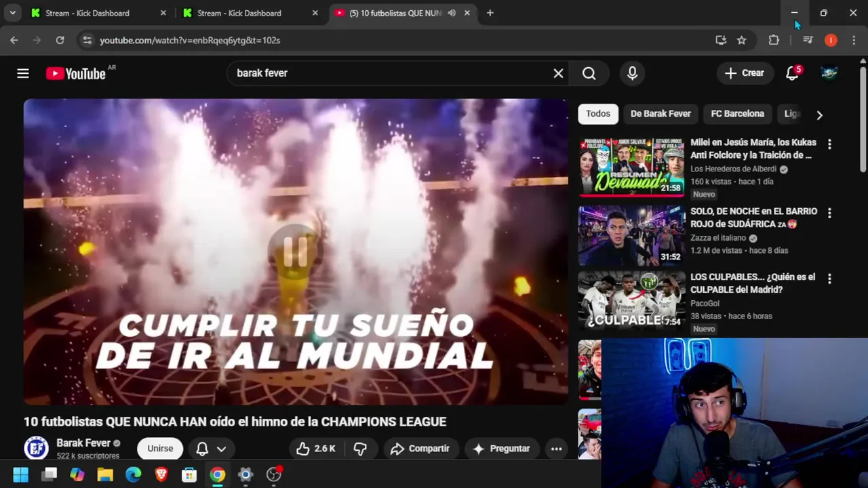Open Brave browser from the taskbar
This screenshot has height=488, width=868.
point(161,474)
